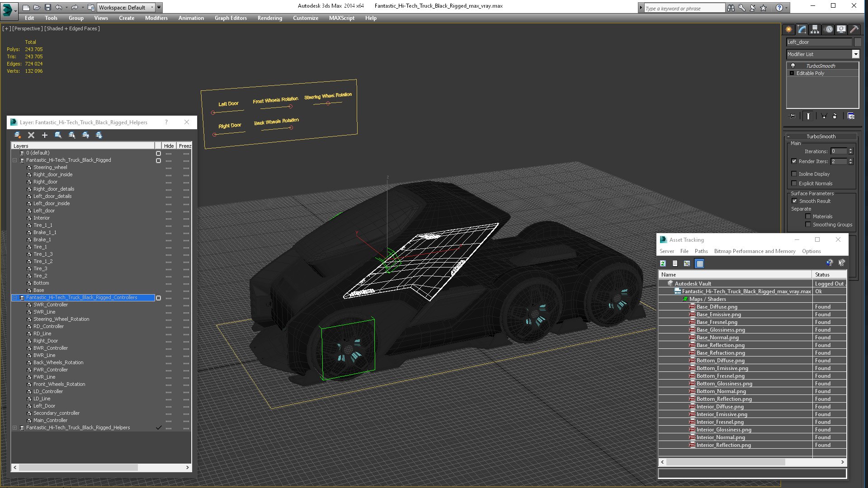Open the MAXScript menu
The image size is (868, 488).
pyautogui.click(x=341, y=18)
